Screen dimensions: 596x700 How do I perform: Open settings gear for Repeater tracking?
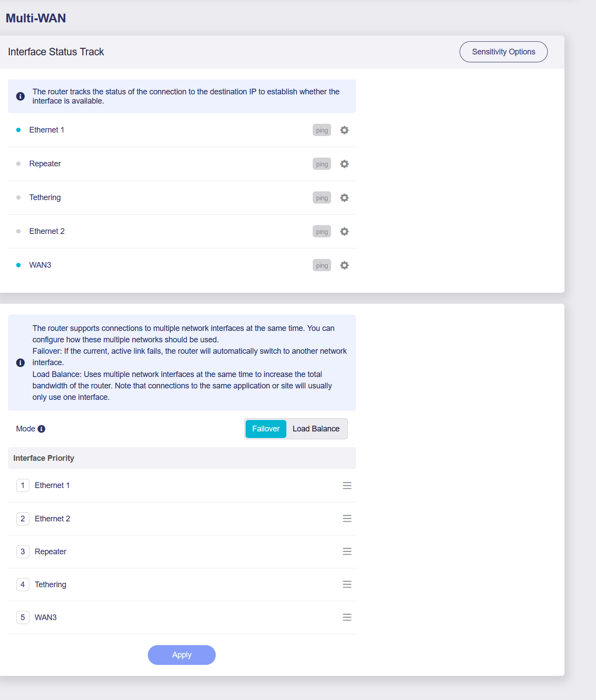(344, 164)
